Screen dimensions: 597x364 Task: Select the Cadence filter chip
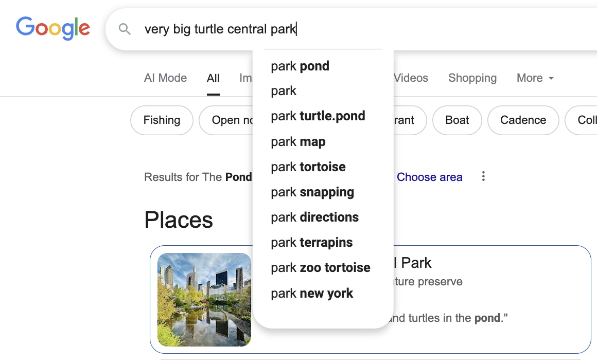pos(523,120)
